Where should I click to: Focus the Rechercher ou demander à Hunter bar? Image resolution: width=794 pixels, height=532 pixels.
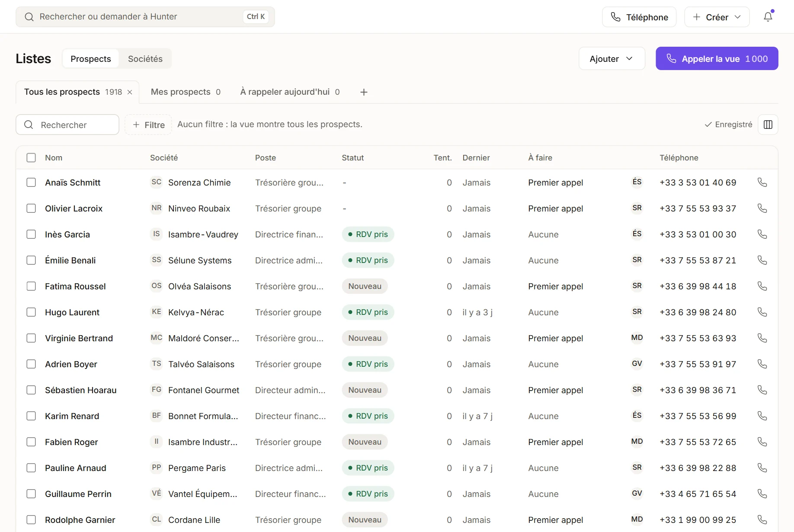tap(145, 17)
